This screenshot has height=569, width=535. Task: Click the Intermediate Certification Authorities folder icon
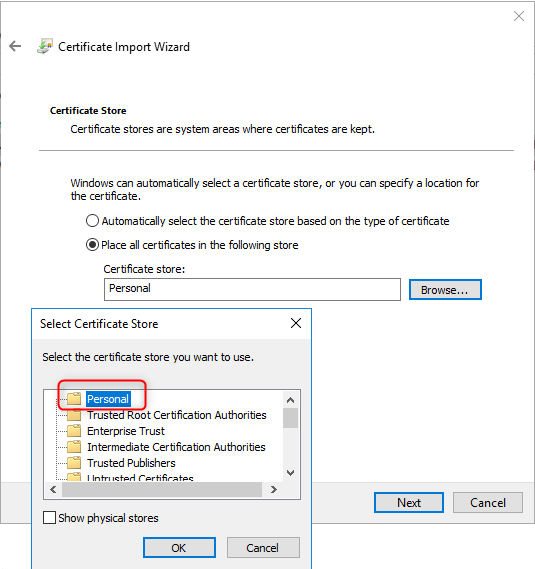pyautogui.click(x=74, y=446)
